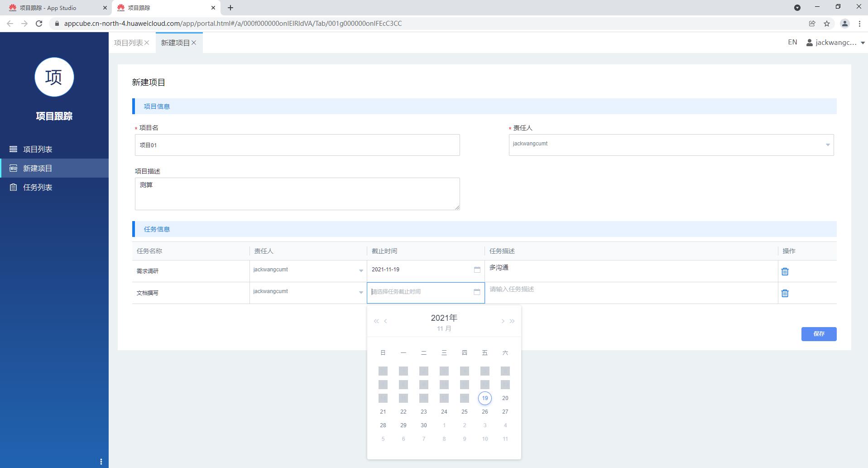The width and height of the screenshot is (868, 468).
Task: Close the 项目列表 tab
Action: pyautogui.click(x=147, y=43)
